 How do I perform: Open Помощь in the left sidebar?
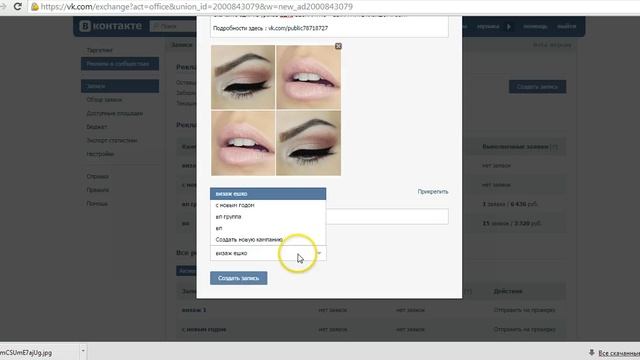point(97,203)
